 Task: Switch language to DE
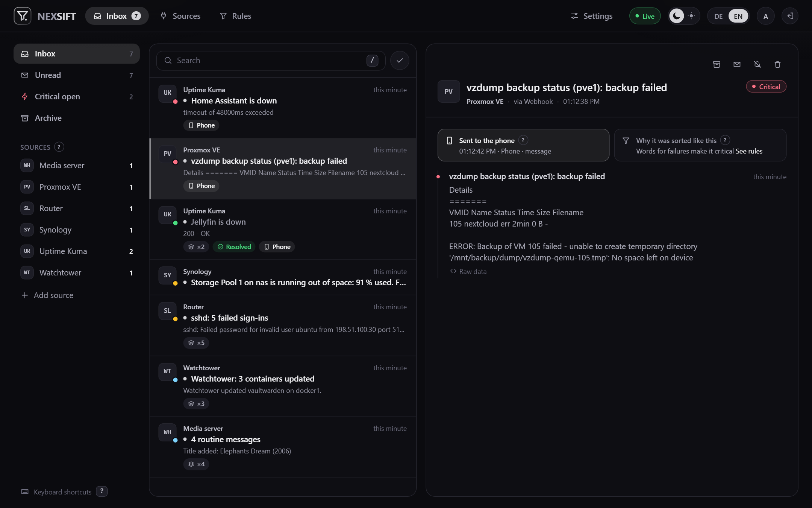pyautogui.click(x=718, y=16)
